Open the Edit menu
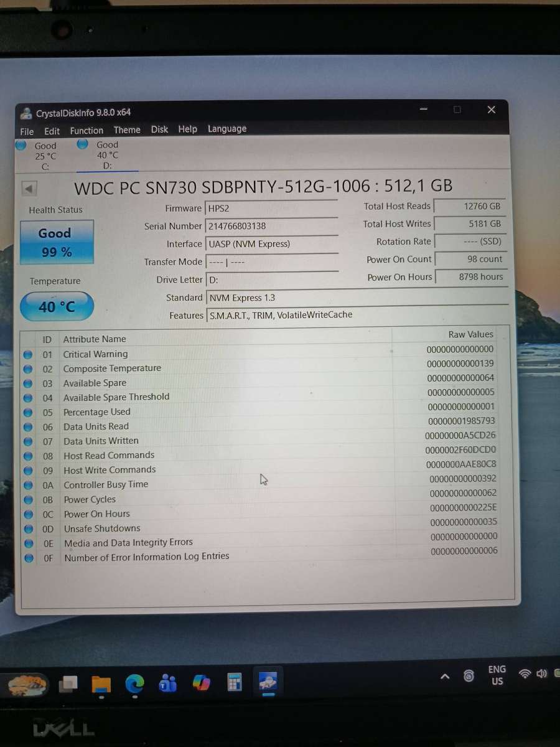Image resolution: width=560 pixels, height=747 pixels. coord(52,131)
